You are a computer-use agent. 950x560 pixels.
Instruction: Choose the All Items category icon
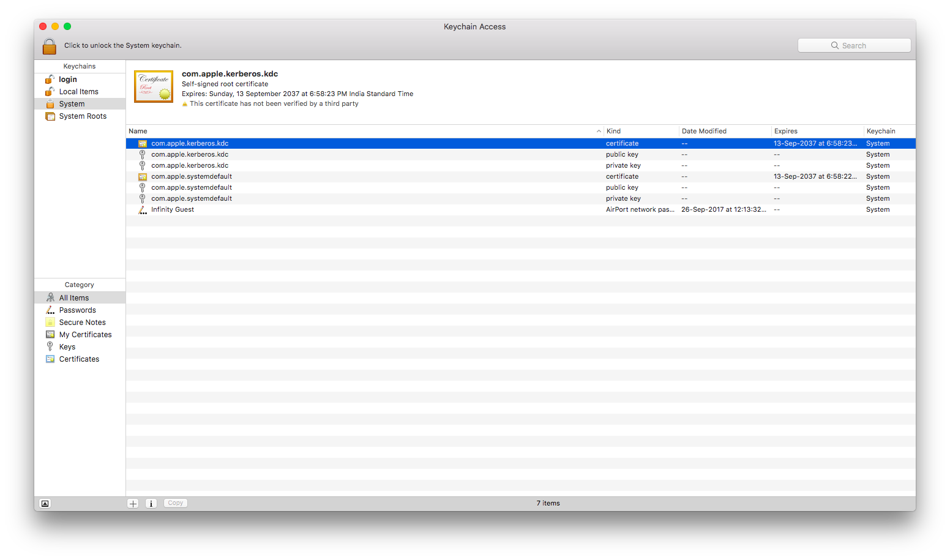(x=50, y=298)
